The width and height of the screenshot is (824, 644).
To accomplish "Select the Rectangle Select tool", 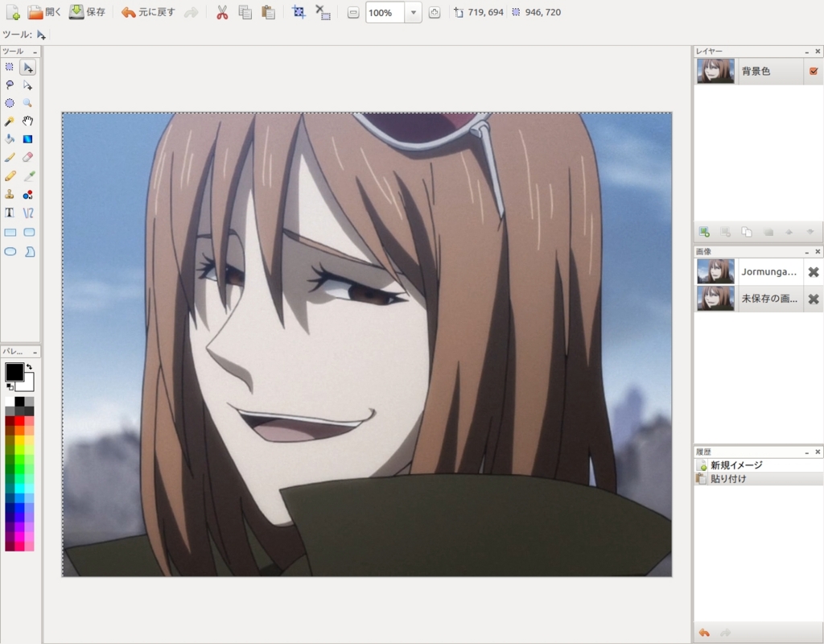I will (x=10, y=68).
